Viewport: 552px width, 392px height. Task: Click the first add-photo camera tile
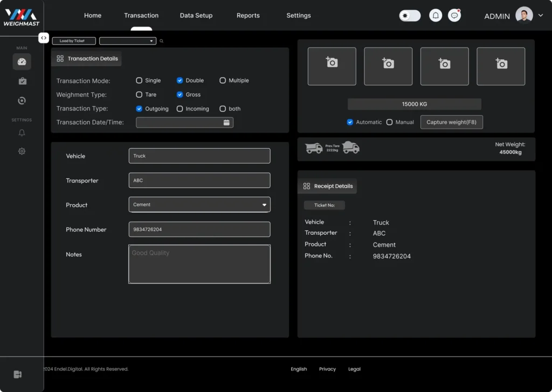[x=332, y=66]
